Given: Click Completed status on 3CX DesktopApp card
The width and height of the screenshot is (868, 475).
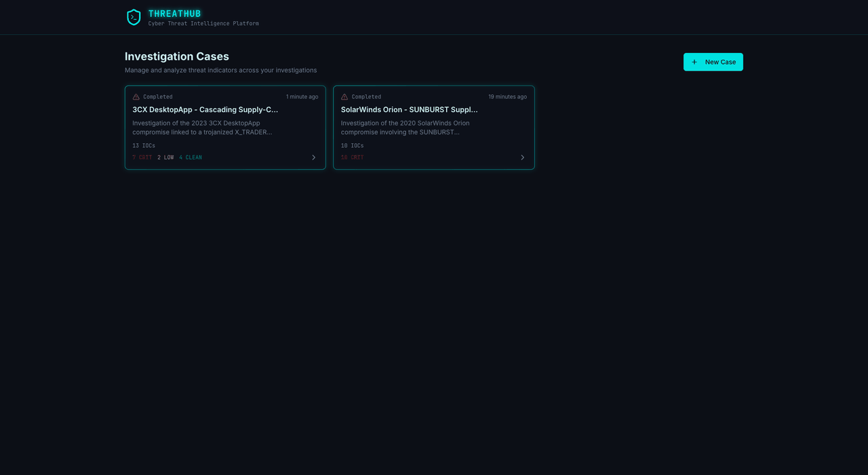Looking at the screenshot, I should pyautogui.click(x=158, y=97).
